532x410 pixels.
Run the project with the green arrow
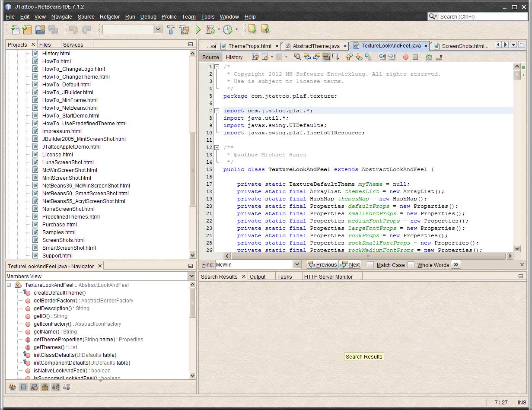pos(198,29)
